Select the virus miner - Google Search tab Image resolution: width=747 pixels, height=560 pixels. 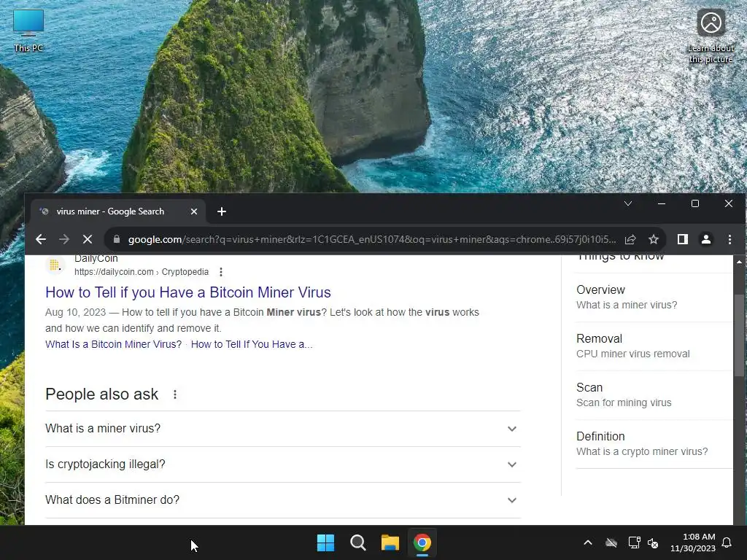tap(118, 211)
